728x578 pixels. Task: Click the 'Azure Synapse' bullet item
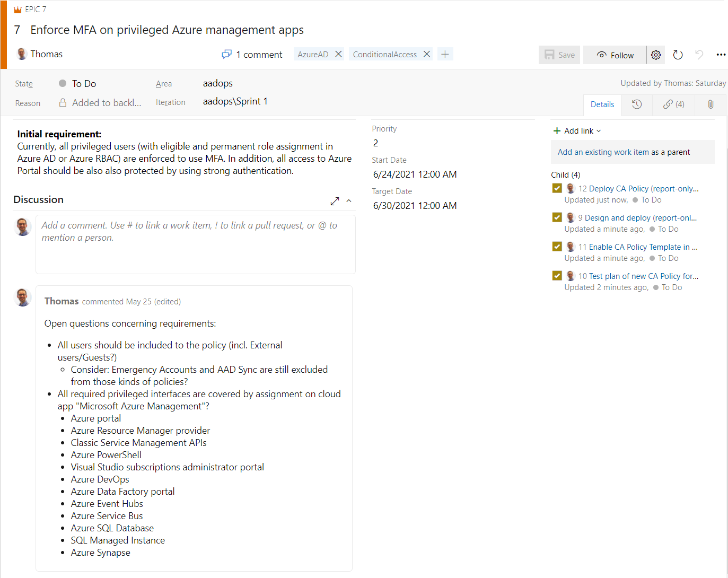point(101,553)
